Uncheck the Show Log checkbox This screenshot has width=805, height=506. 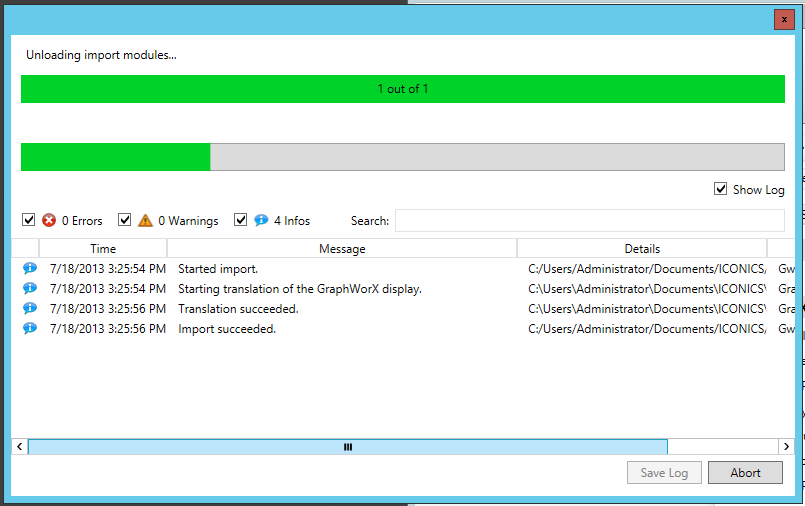tap(721, 189)
